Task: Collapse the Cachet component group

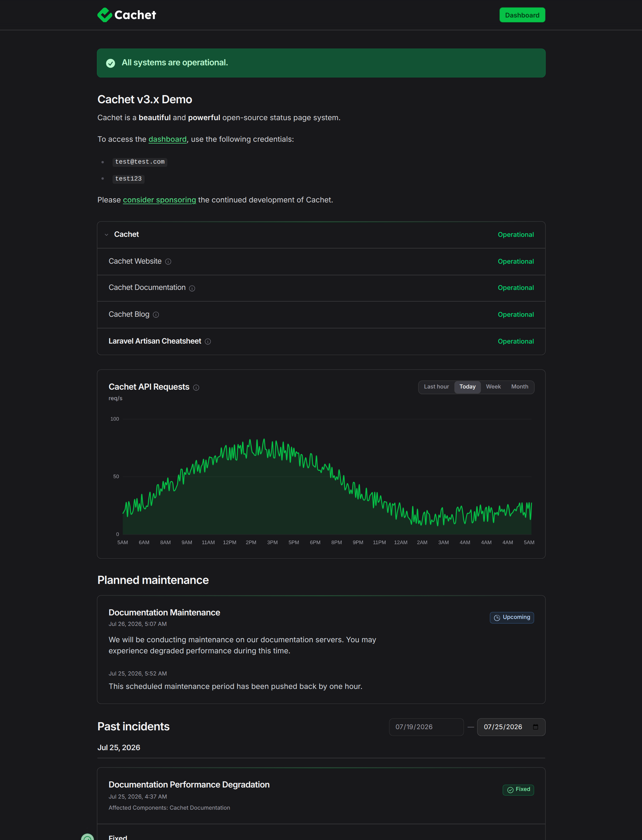Action: (107, 235)
